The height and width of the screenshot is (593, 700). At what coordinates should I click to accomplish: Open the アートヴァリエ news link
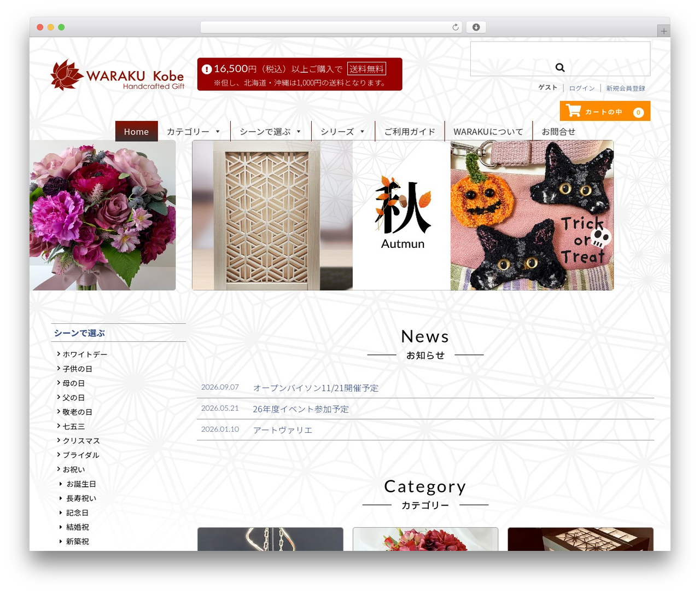click(283, 430)
